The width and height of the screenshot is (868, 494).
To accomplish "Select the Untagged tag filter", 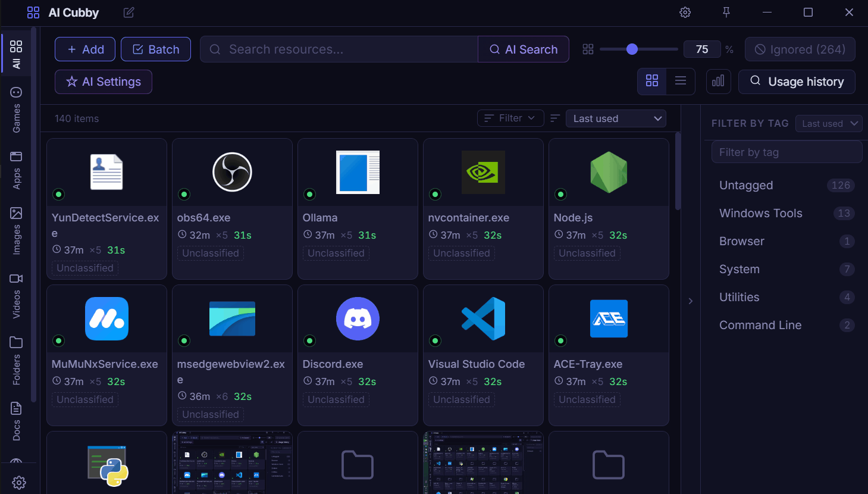I will click(x=786, y=185).
